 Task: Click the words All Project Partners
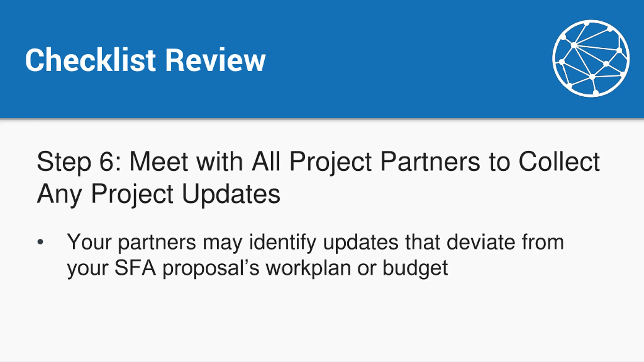[x=366, y=162]
